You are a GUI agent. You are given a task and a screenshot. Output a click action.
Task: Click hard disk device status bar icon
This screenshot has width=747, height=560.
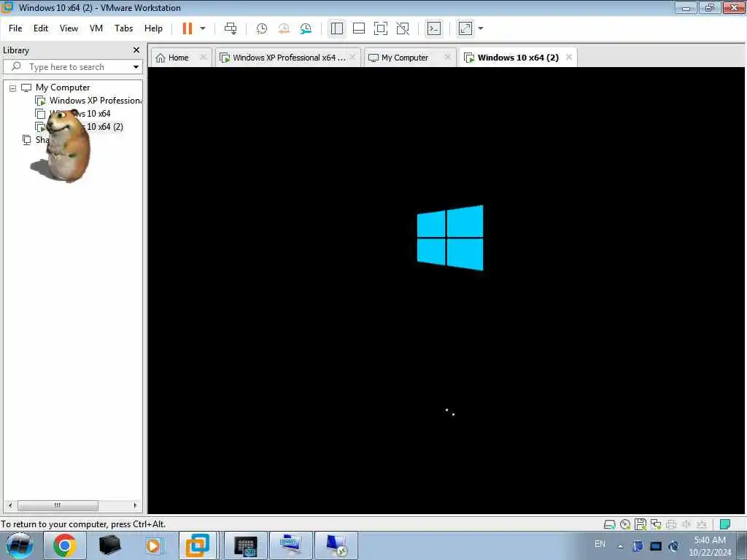pos(609,525)
